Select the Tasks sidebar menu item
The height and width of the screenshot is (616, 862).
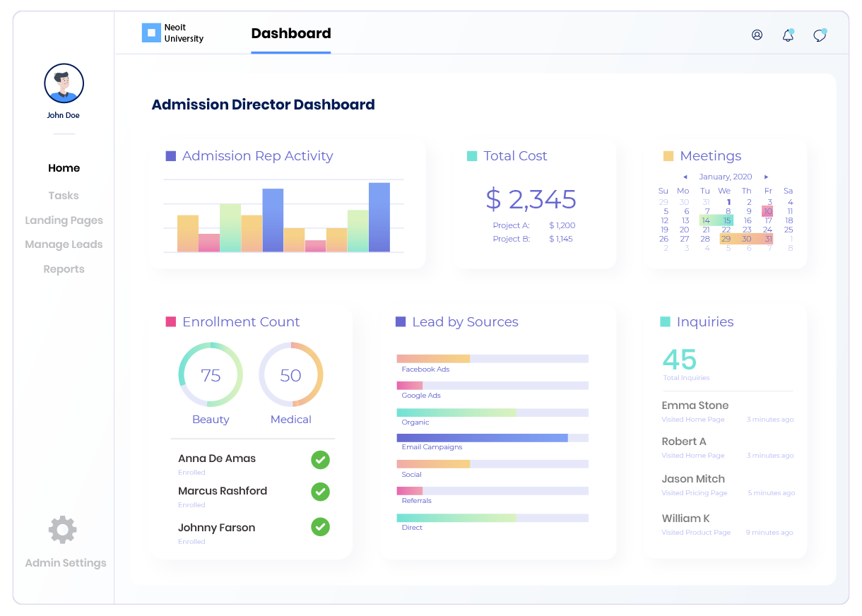click(x=64, y=196)
